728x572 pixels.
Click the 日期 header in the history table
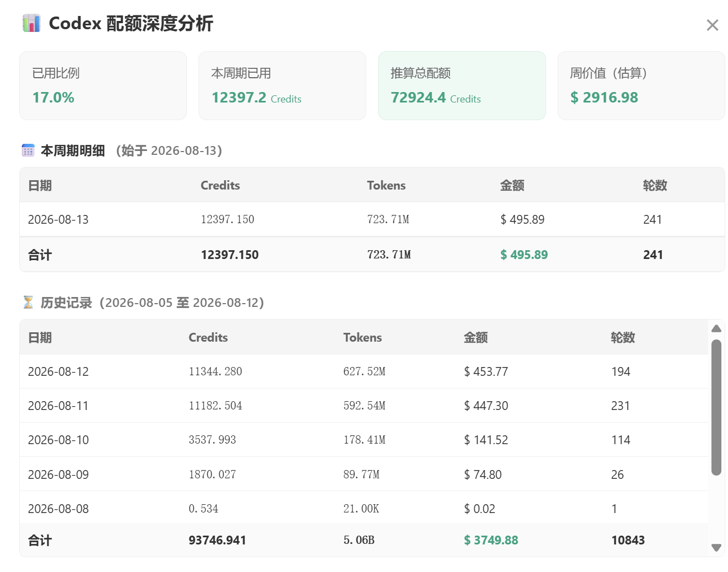tap(40, 338)
